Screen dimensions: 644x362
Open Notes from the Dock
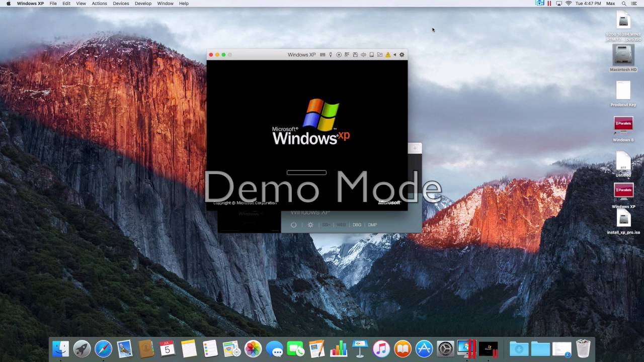pyautogui.click(x=189, y=348)
